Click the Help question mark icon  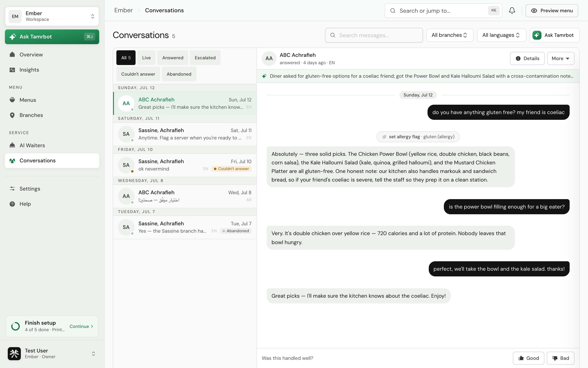pos(12,204)
